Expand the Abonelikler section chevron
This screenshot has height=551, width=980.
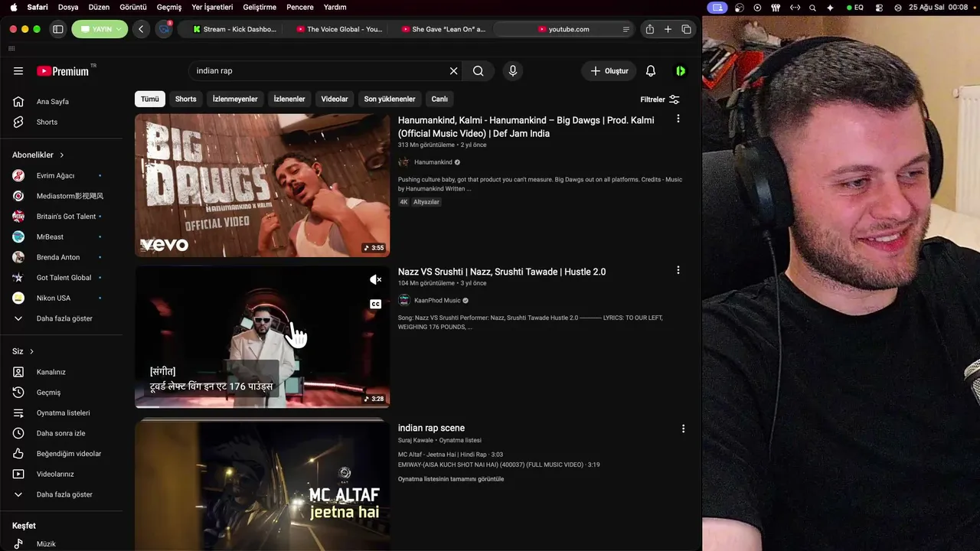62,155
